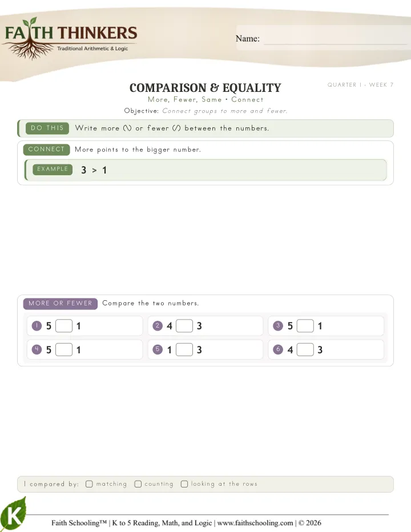The width and height of the screenshot is (411, 532).
Task: Select the purple number 2 circle
Action: click(x=158, y=326)
